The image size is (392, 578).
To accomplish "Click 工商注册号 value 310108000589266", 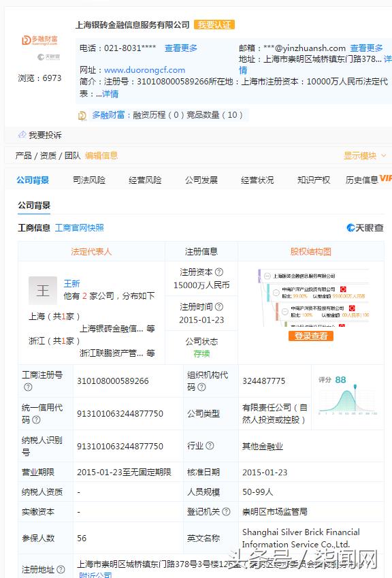I will [x=113, y=381].
